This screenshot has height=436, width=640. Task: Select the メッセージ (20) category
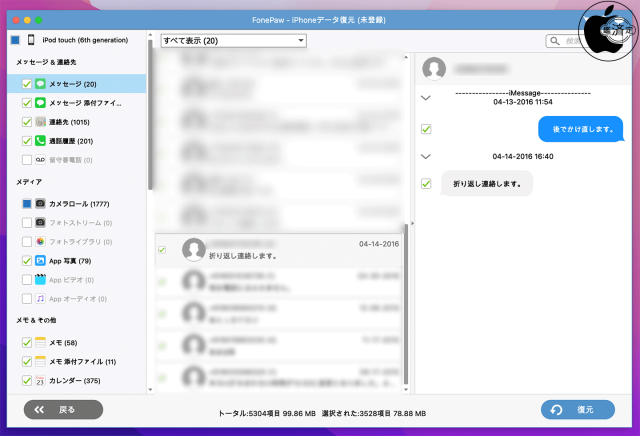[76, 84]
